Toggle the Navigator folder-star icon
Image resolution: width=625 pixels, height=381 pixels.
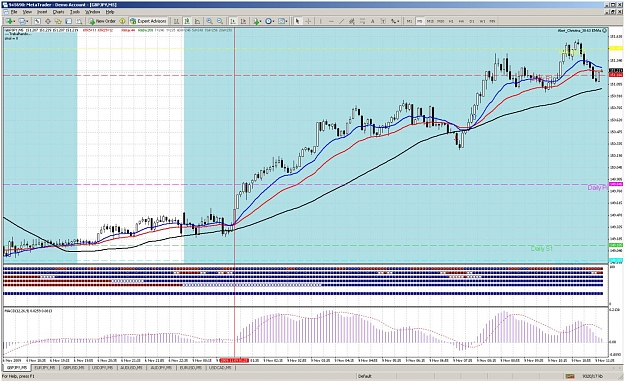coord(58,21)
